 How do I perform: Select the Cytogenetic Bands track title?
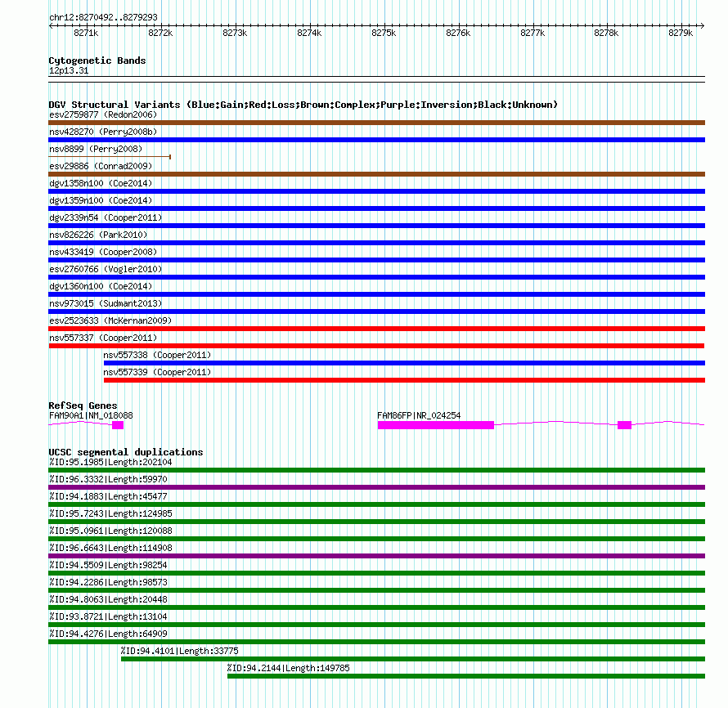[97, 60]
